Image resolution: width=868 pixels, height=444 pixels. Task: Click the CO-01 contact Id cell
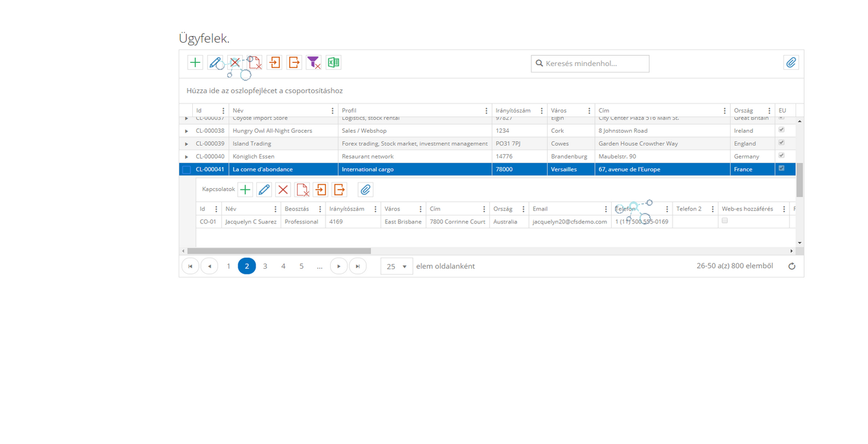pyautogui.click(x=208, y=221)
